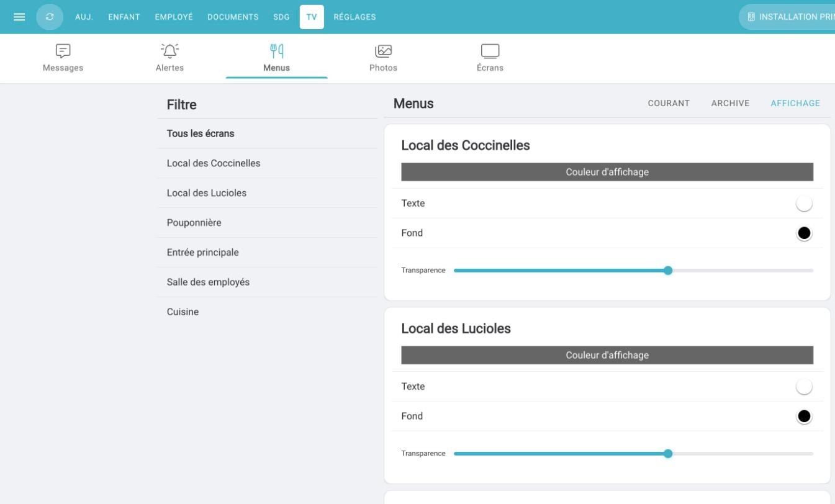Click the Filtre panel heading
The image size is (835, 504).
182,104
